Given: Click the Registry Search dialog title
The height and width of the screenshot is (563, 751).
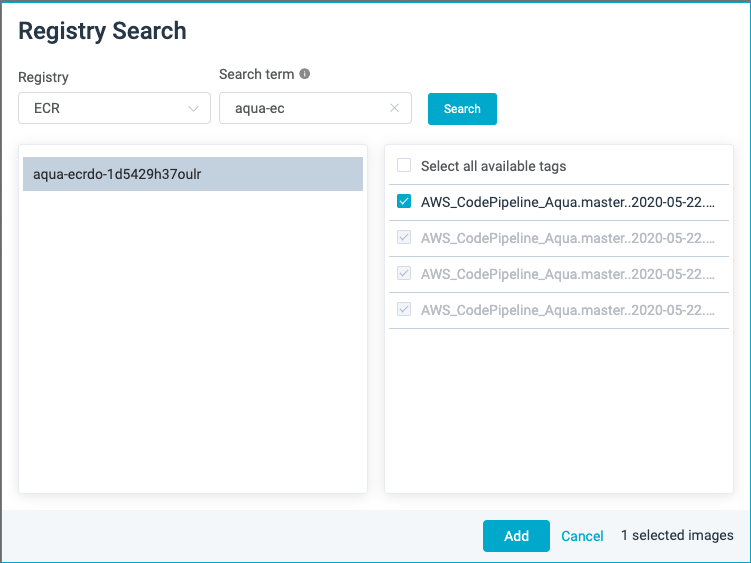Looking at the screenshot, I should coord(102,31).
